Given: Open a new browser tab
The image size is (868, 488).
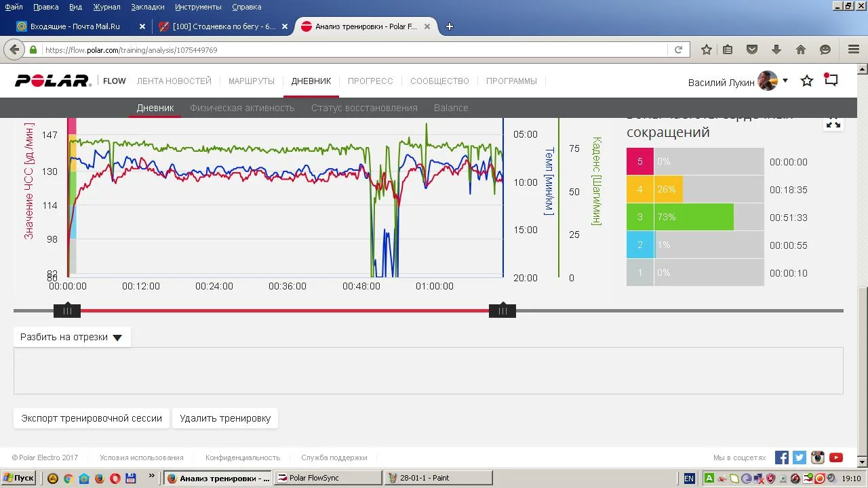Looking at the screenshot, I should coord(449,26).
